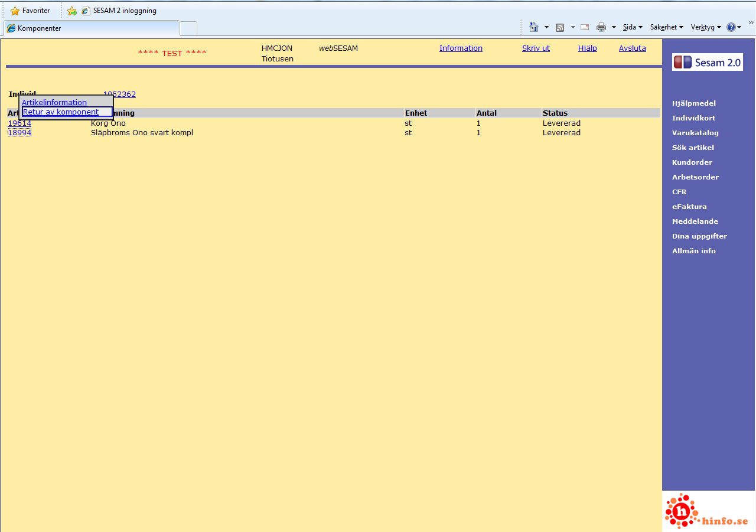Open Kundorder in the sidebar

(692, 162)
